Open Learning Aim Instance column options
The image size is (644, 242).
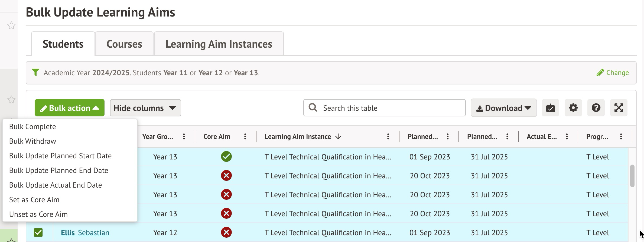[x=388, y=136]
